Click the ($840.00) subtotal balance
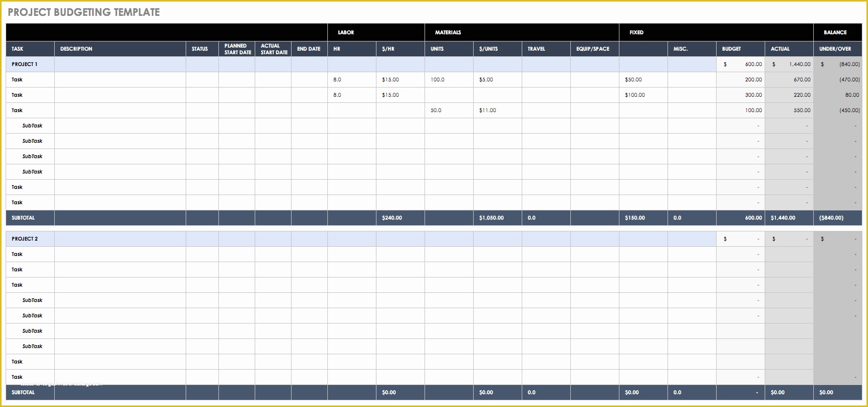868x407 pixels. coord(837,218)
